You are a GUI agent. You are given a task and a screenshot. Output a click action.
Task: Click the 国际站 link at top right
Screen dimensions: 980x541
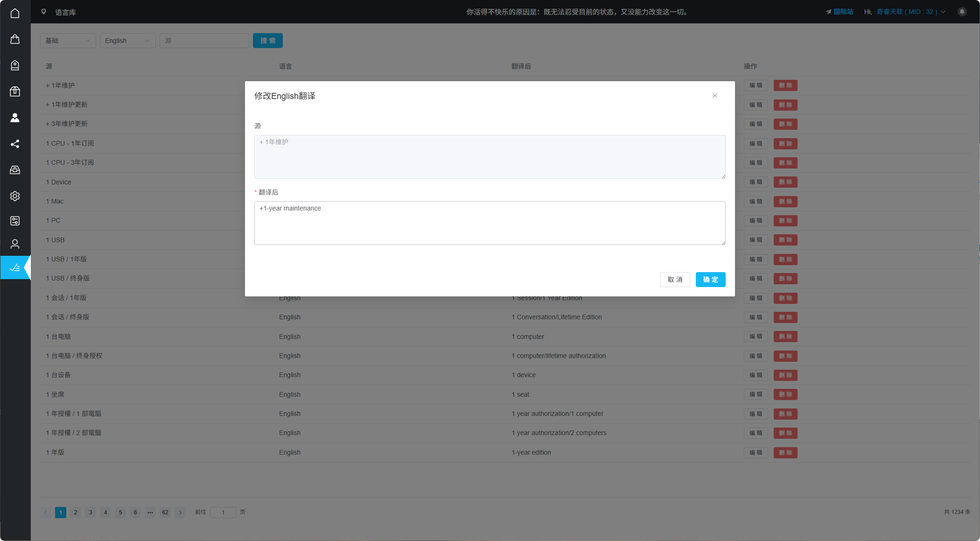coord(843,12)
